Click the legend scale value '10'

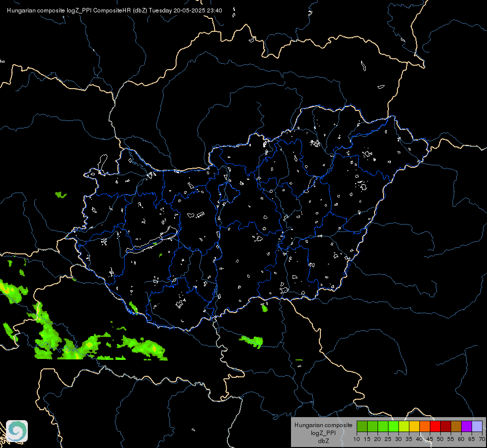[357, 440]
